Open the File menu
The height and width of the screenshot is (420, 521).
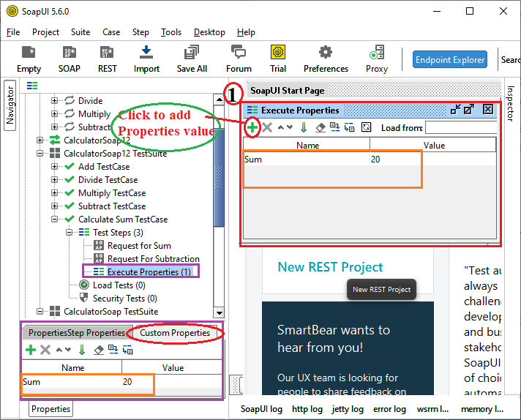click(x=13, y=32)
